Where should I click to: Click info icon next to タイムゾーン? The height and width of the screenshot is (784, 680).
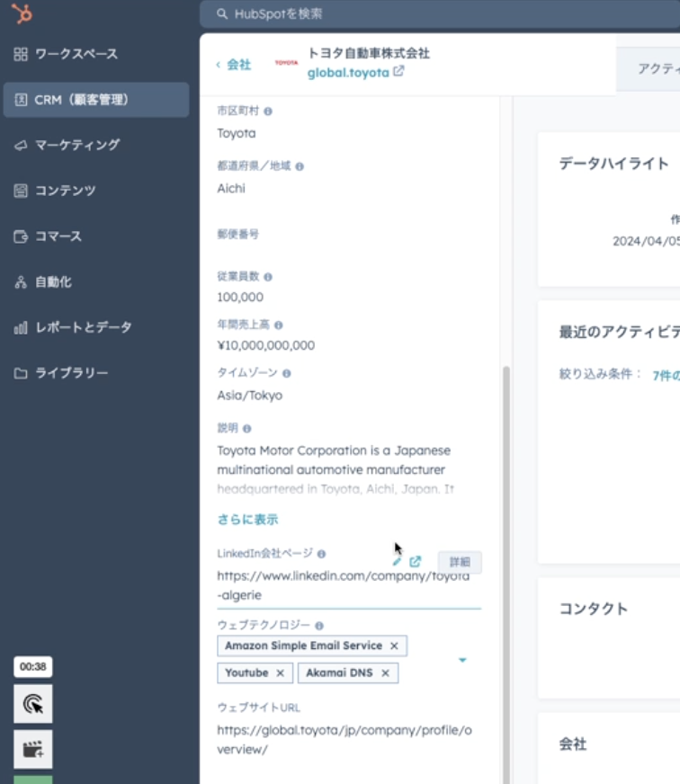[287, 373]
